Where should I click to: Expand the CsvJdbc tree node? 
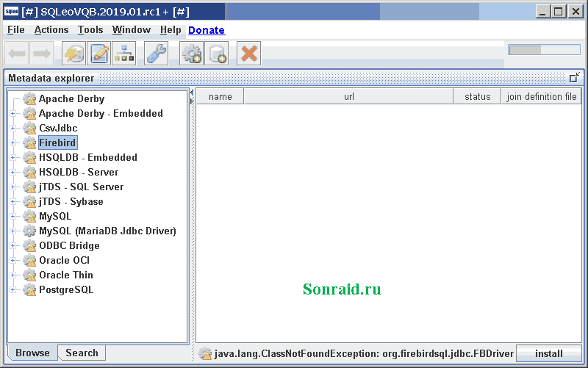(x=13, y=128)
